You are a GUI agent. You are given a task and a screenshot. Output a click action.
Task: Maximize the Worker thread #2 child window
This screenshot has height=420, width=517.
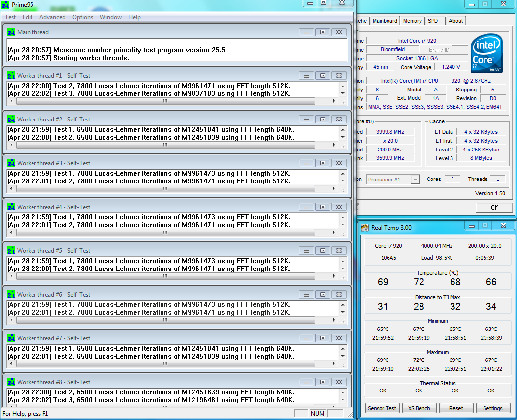[323, 119]
